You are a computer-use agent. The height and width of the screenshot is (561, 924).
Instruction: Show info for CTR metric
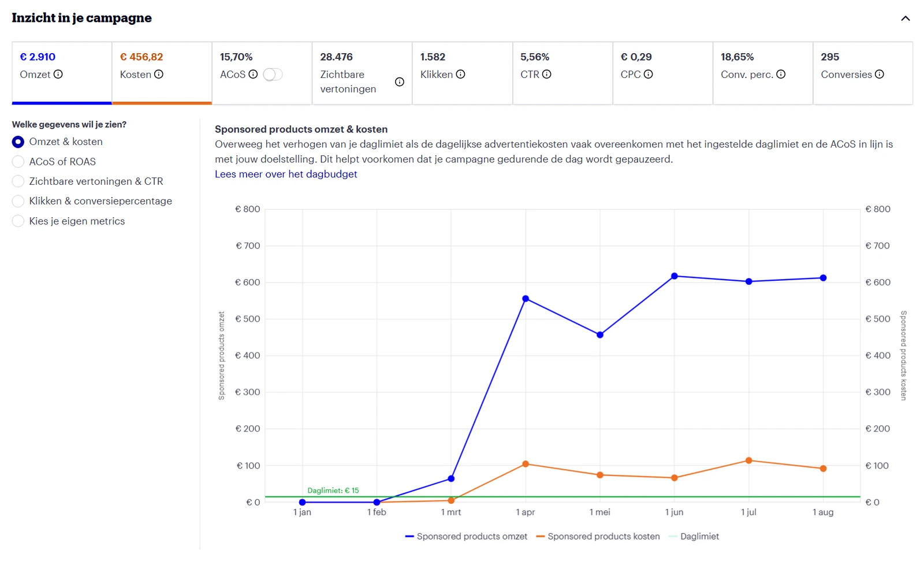[x=547, y=74]
